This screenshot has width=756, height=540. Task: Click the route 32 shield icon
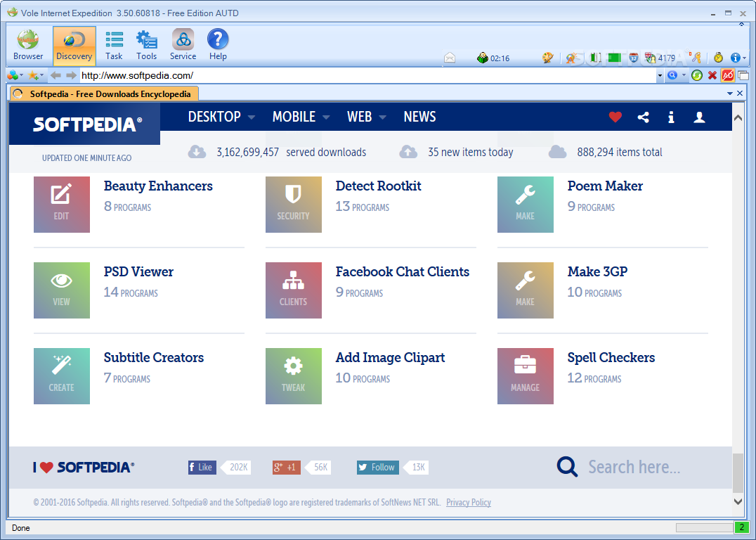[x=634, y=58]
